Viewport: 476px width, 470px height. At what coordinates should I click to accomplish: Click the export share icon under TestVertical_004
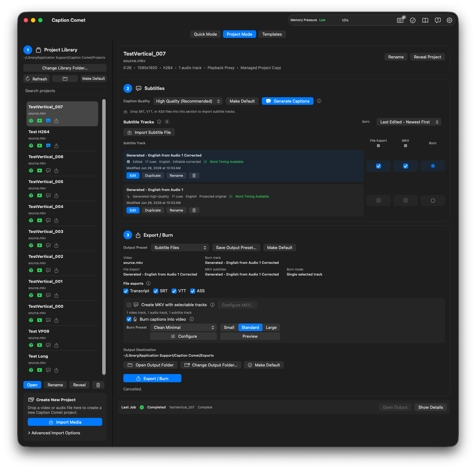pos(56,220)
